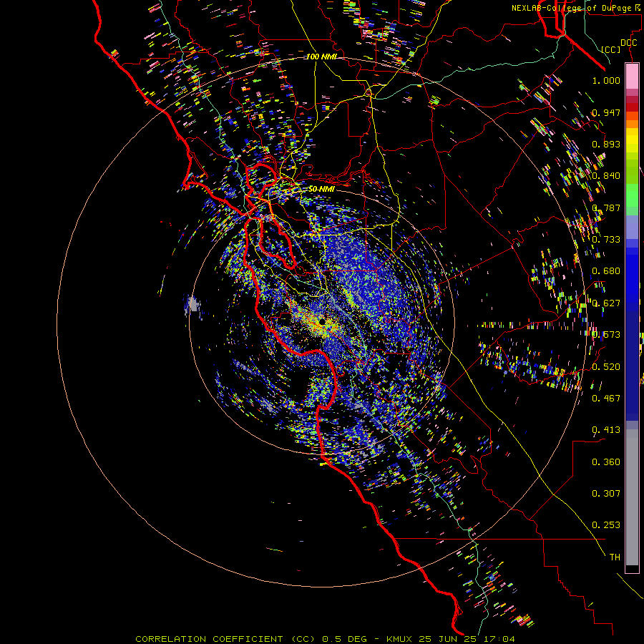This screenshot has width=644, height=644.
Task: Click the 100 NMI range ring label
Action: tap(321, 57)
